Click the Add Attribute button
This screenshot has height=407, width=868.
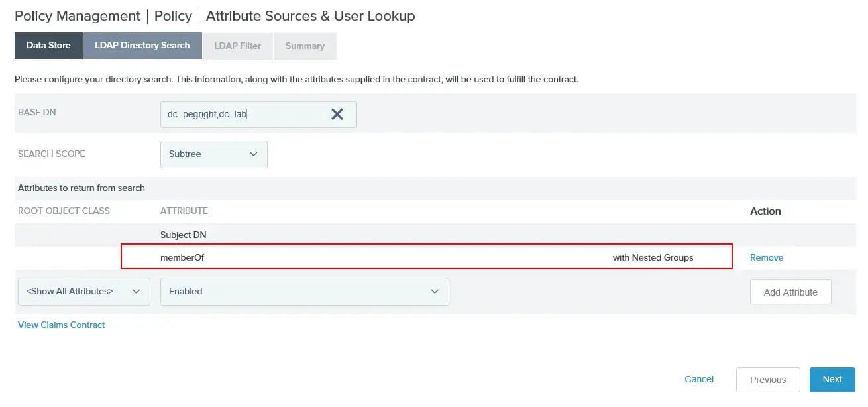[790, 291]
